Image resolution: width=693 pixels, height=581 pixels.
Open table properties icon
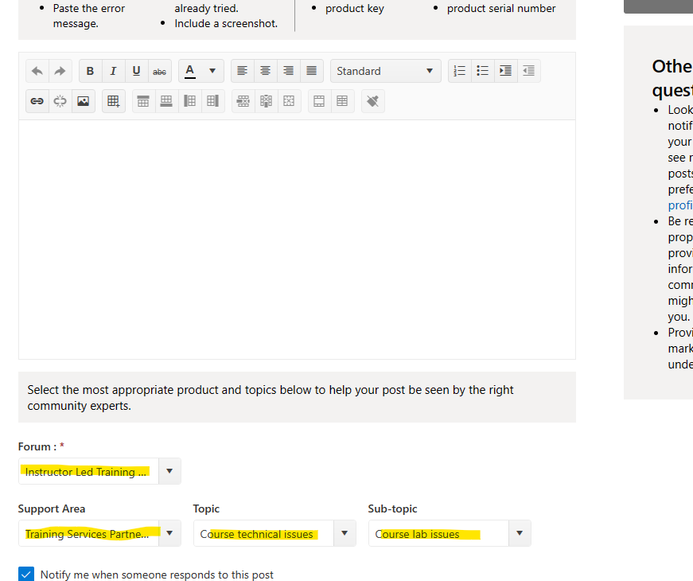click(342, 101)
